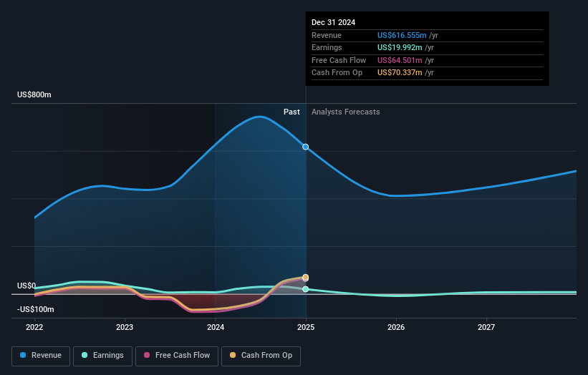Click the -US$100m y-axis label

coord(36,309)
